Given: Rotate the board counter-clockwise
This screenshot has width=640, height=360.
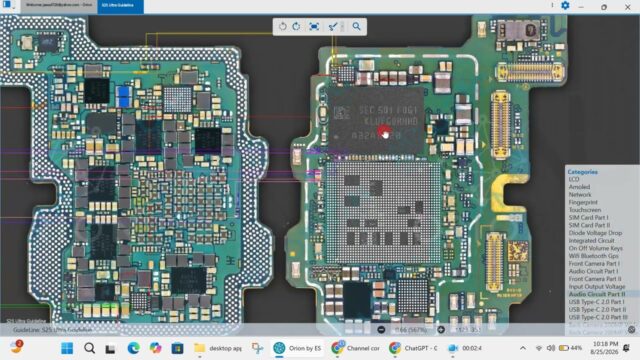Looking at the screenshot, I should [x=282, y=27].
